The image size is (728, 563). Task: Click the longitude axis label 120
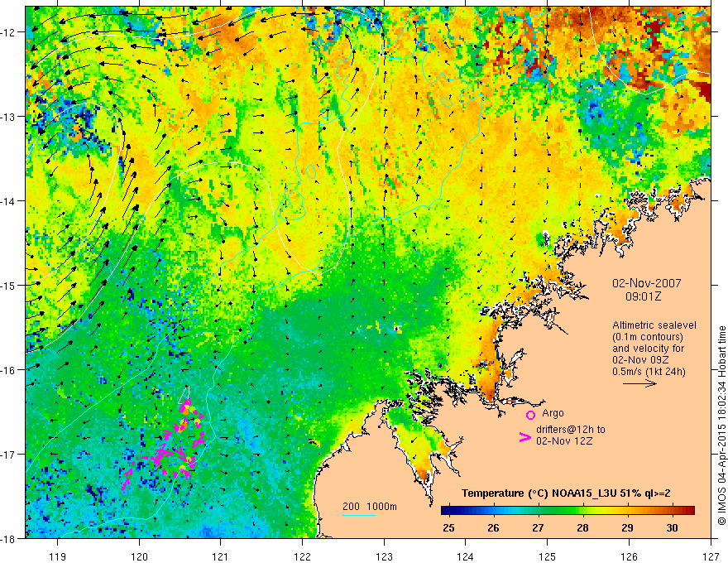click(139, 556)
